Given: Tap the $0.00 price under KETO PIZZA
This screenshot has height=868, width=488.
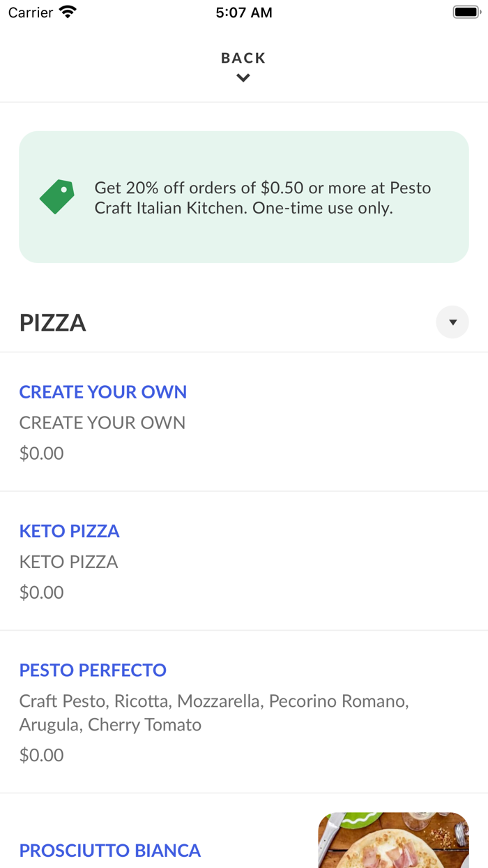Looking at the screenshot, I should pos(40,592).
